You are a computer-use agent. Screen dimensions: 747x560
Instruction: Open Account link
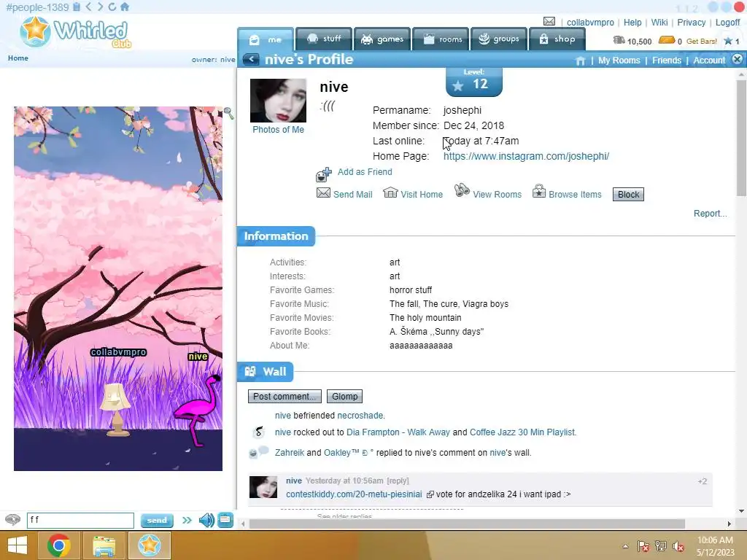[x=709, y=61]
